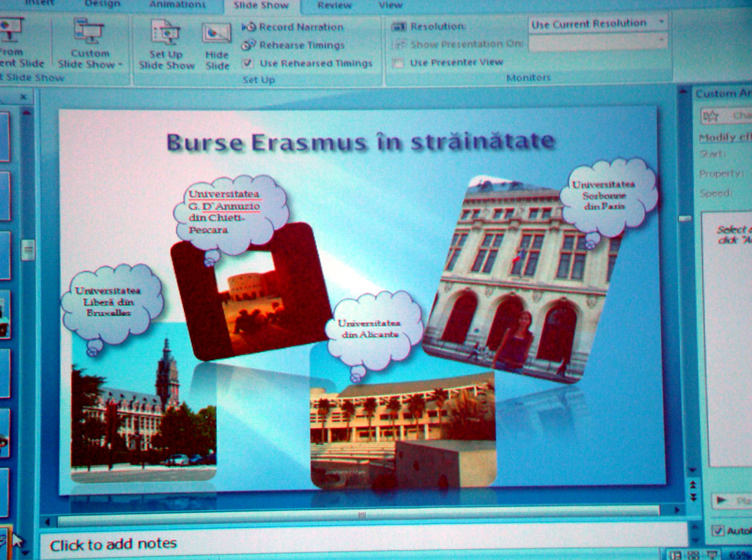
Task: Select the Bruxelles university tower photo
Action: tap(143, 412)
